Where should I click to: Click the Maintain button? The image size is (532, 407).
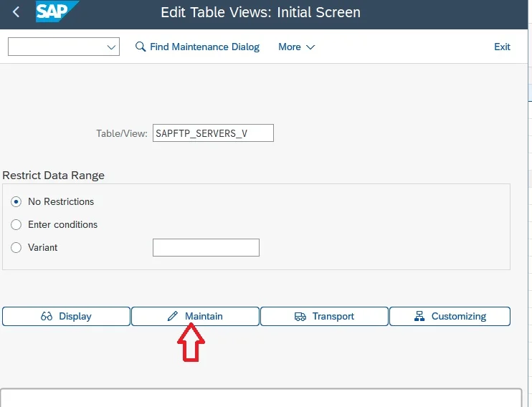[x=195, y=317]
